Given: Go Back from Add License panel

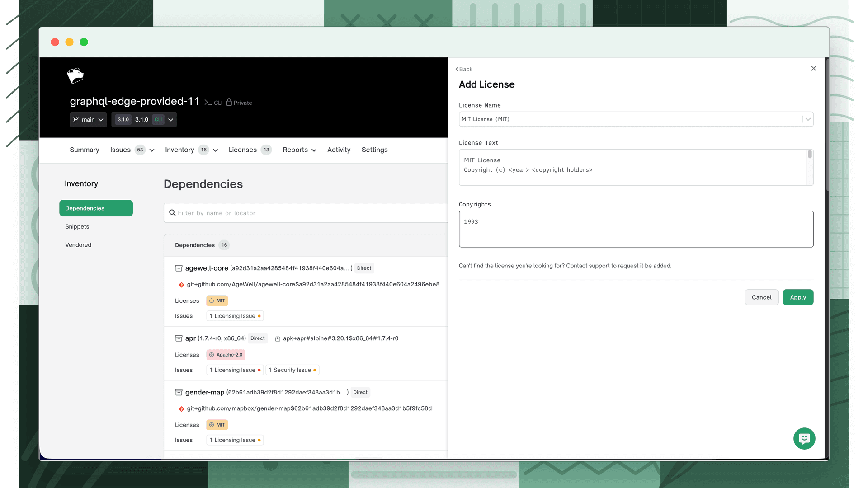Looking at the screenshot, I should point(464,69).
